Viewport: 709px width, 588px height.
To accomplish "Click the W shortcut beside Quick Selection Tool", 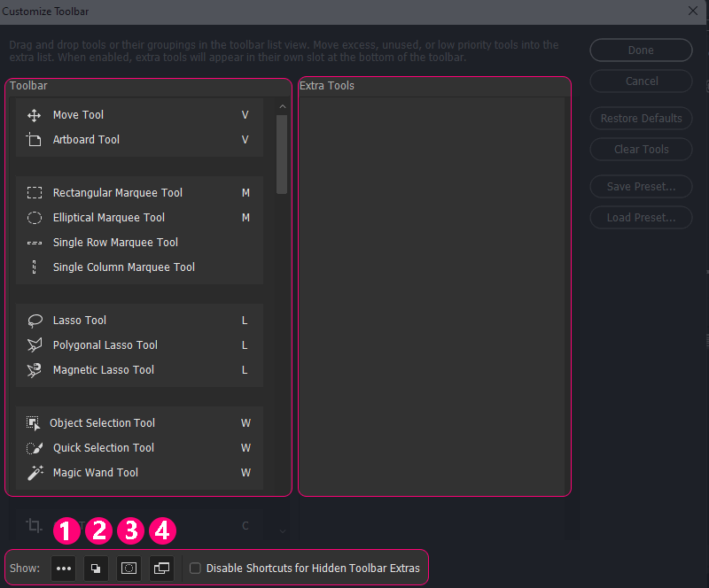I will click(245, 448).
